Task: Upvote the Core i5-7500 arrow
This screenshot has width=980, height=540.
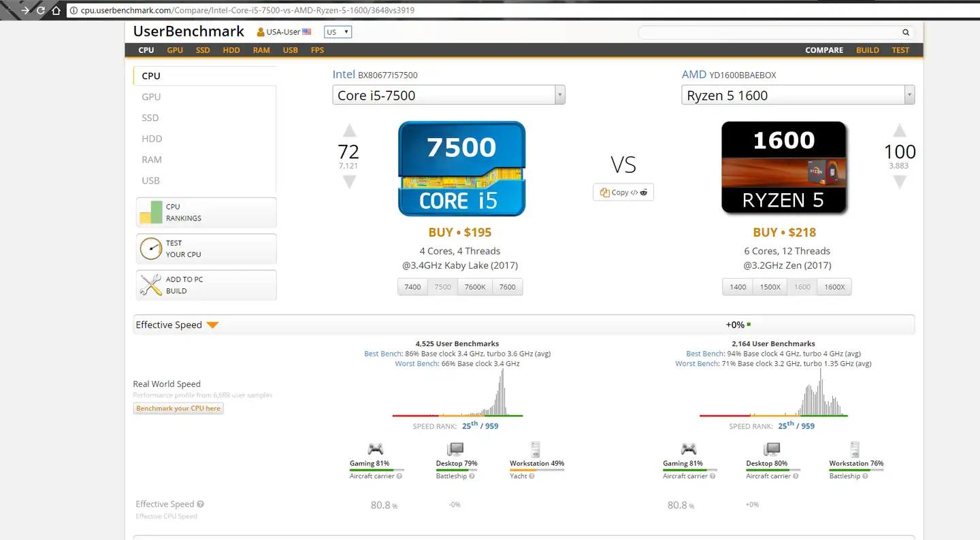Action: [x=349, y=131]
